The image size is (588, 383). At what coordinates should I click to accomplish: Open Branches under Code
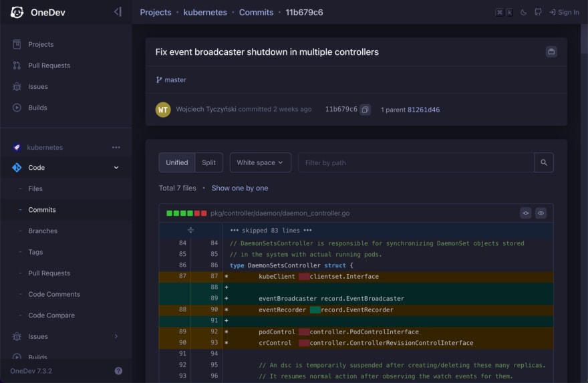pos(43,231)
